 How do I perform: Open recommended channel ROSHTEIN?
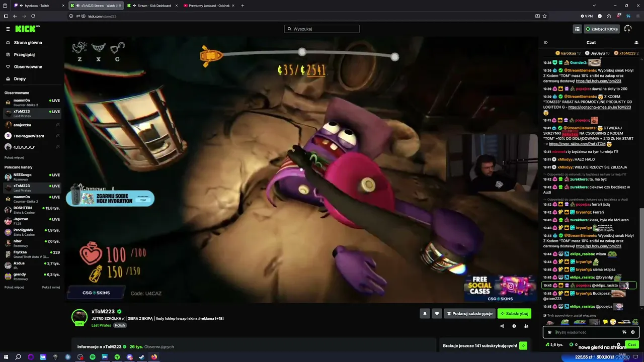32,210
